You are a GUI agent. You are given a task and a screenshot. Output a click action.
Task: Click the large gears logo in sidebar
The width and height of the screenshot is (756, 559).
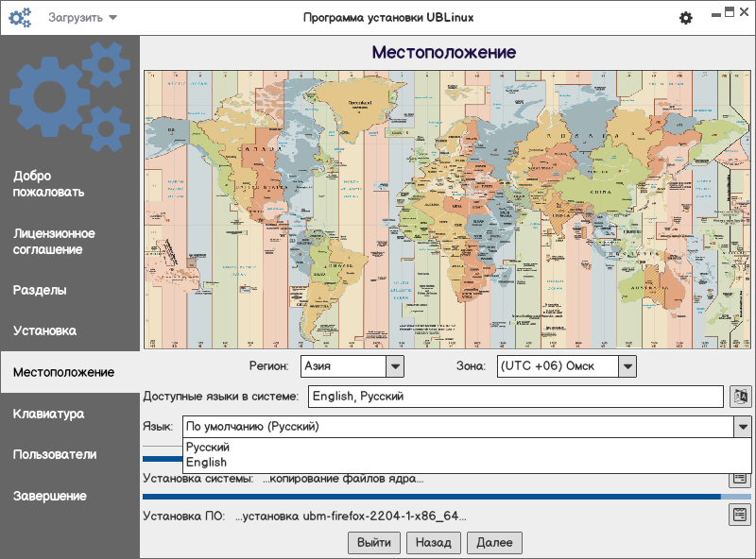click(70, 96)
